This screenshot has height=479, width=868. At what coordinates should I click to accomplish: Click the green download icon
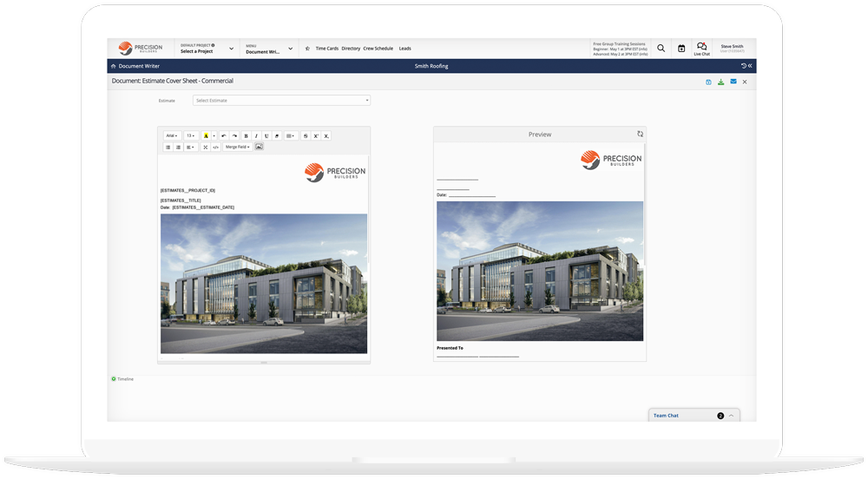click(720, 82)
